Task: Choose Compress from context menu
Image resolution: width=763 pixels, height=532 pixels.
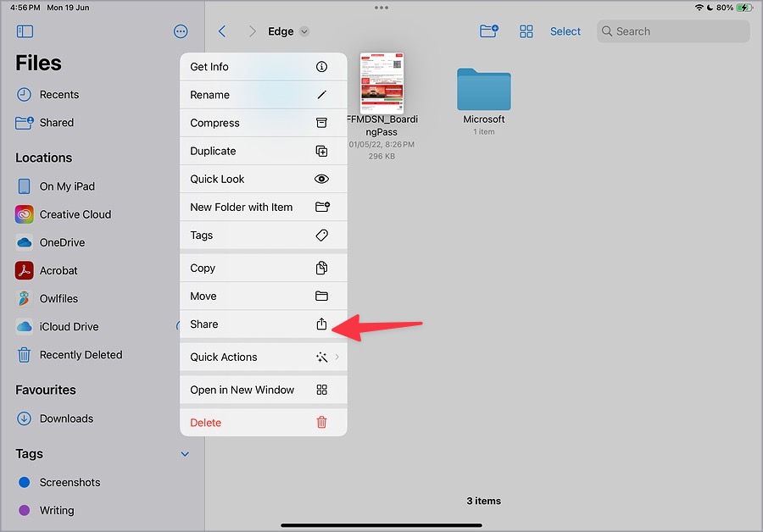Action: pos(264,123)
